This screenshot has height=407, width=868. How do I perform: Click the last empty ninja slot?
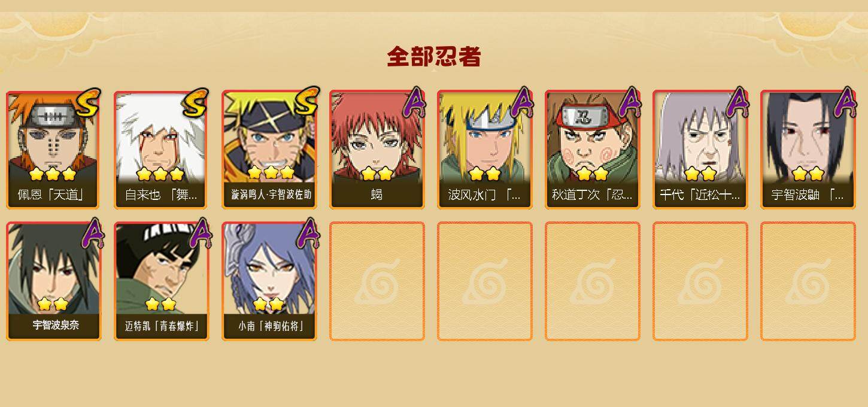point(808,281)
